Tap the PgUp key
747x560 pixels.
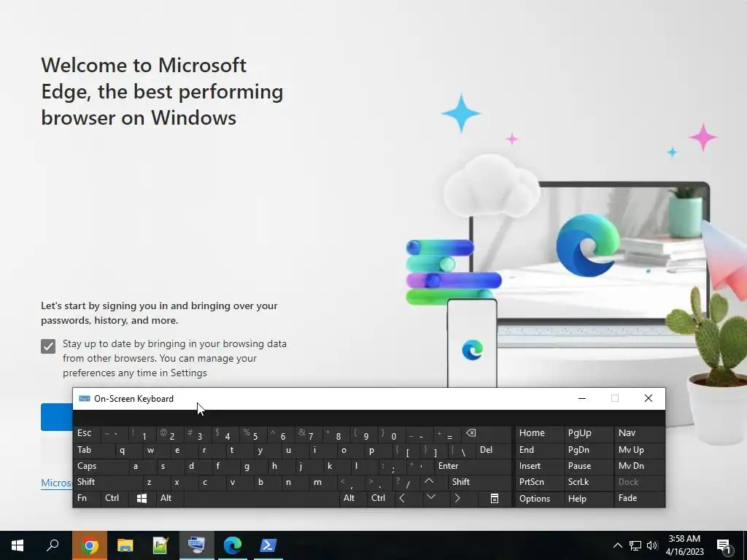click(x=588, y=433)
